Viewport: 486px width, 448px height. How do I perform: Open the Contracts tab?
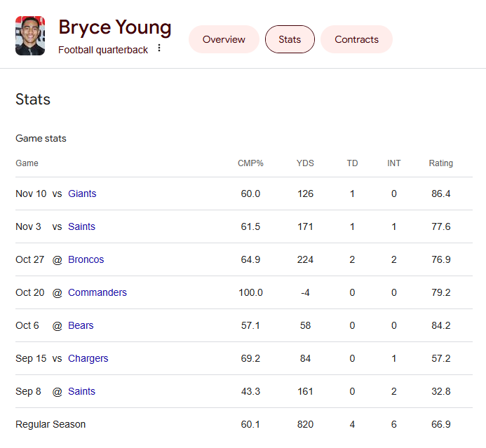pyautogui.click(x=356, y=39)
